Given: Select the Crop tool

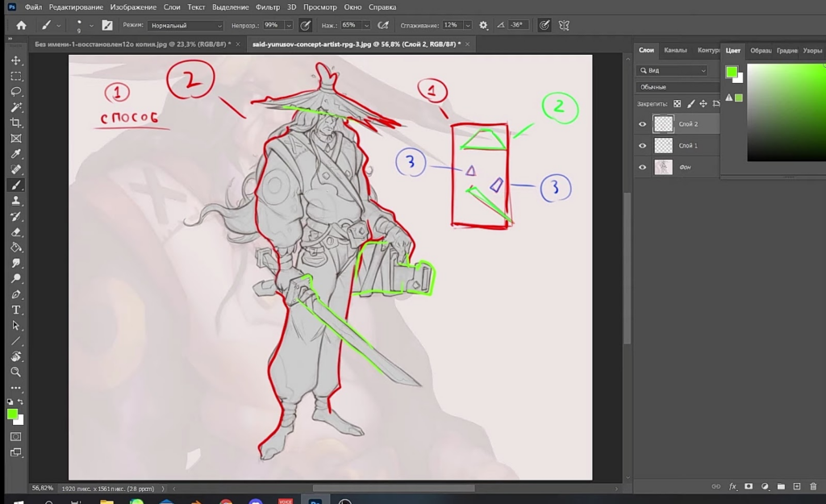Looking at the screenshot, I should coord(16,123).
